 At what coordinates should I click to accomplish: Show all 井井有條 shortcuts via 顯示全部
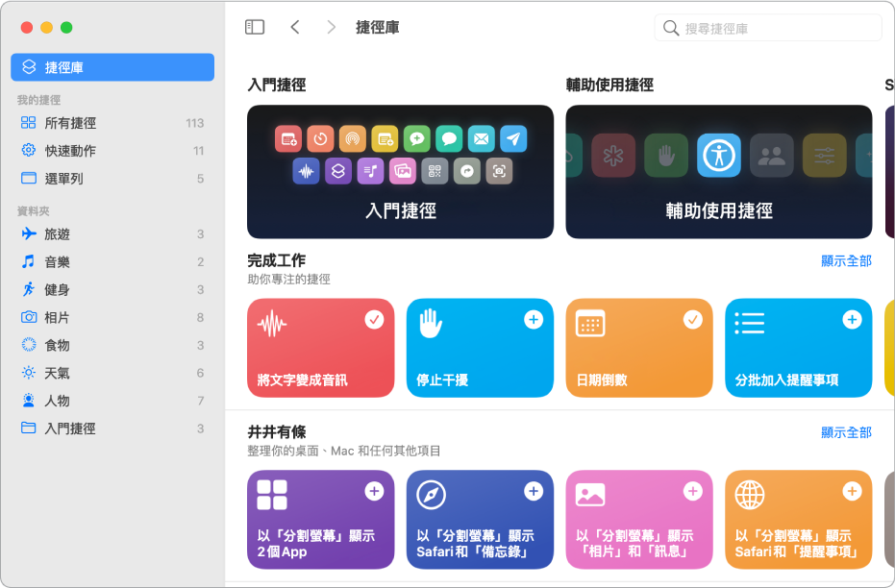coord(846,432)
